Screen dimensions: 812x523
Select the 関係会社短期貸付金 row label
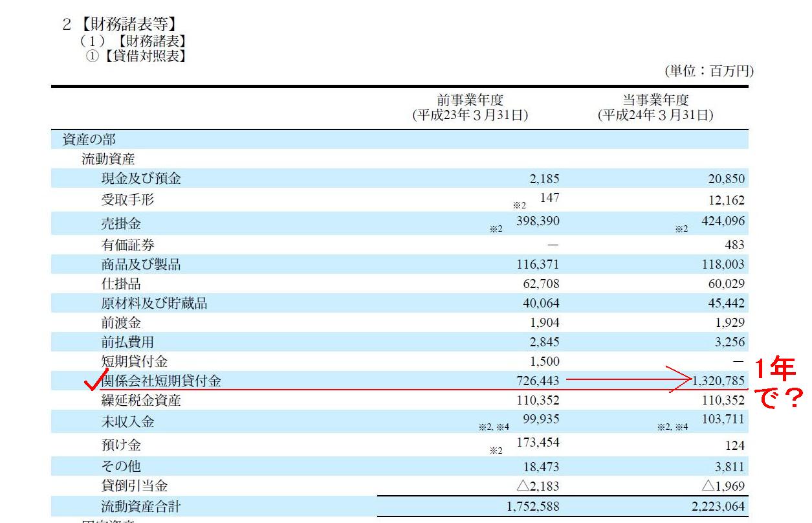click(161, 381)
